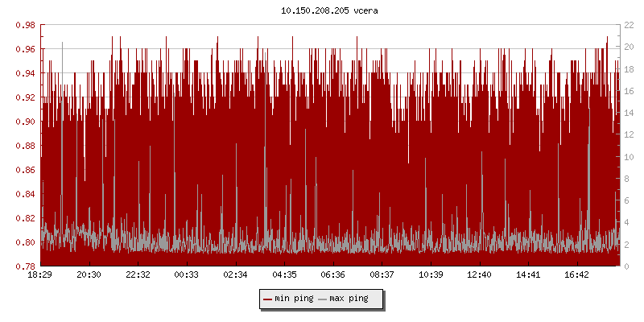Click the 12:40 time axis label

point(480,275)
